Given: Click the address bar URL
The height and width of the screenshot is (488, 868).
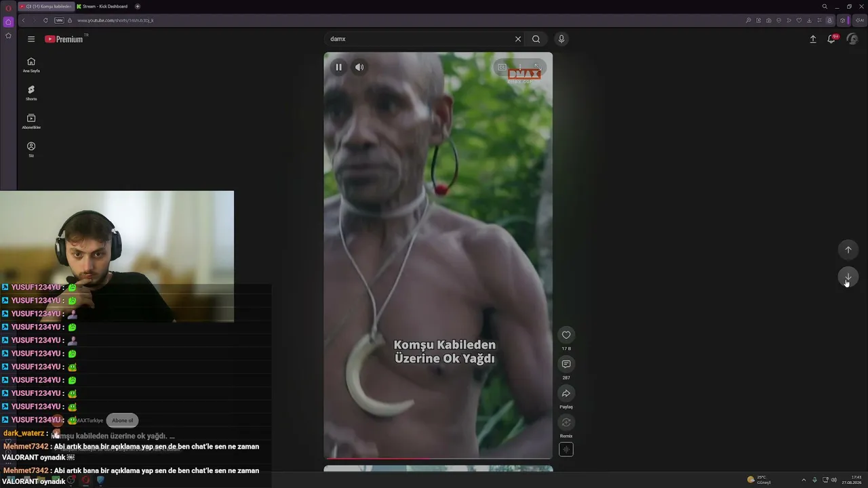Looking at the screenshot, I should (115, 20).
